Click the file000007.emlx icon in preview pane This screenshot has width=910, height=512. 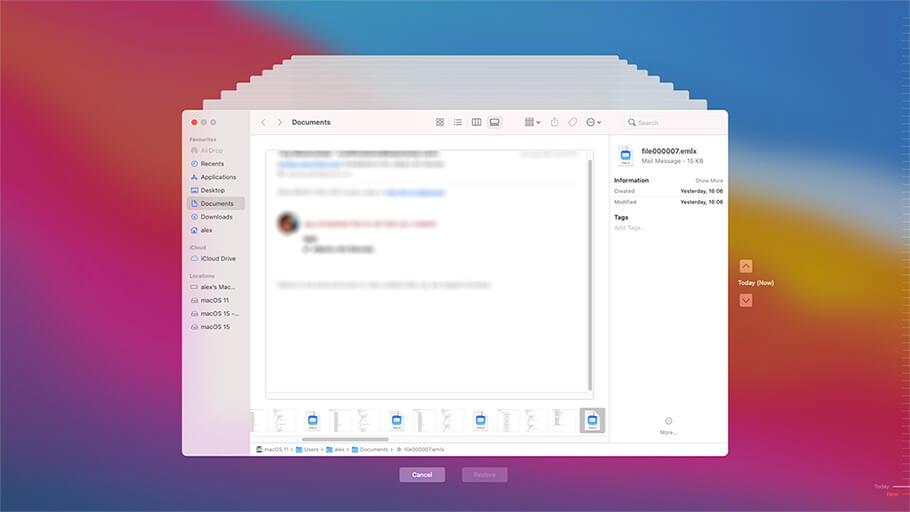click(x=626, y=156)
